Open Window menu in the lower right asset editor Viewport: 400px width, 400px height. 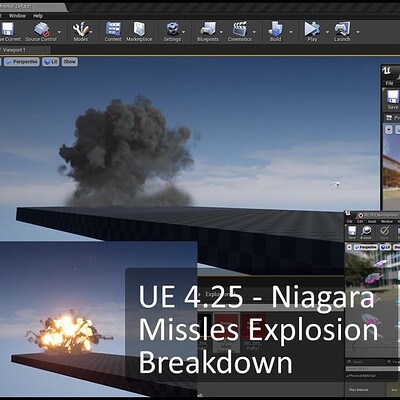387,221
